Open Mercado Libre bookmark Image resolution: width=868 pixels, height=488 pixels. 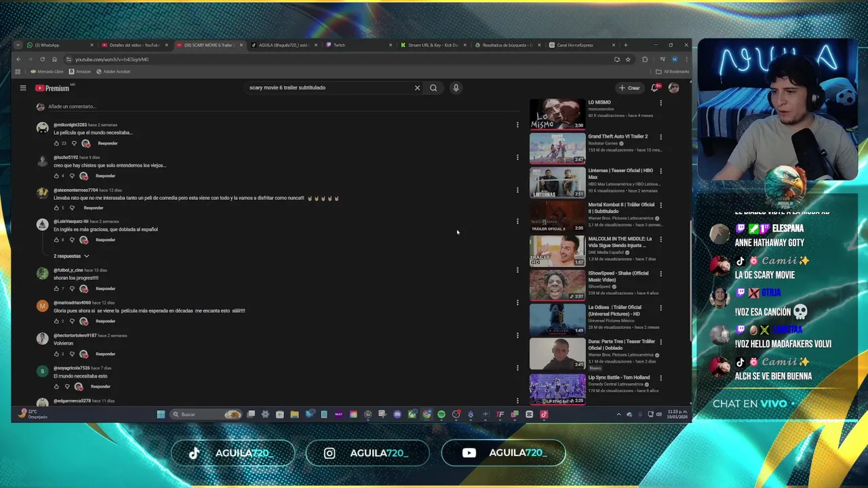pyautogui.click(x=47, y=71)
